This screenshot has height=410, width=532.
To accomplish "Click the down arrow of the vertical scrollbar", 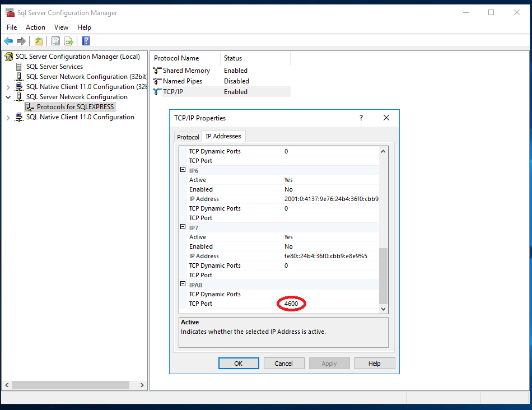I will (383, 309).
